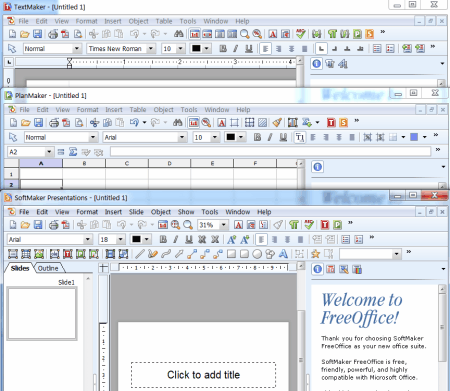Viewport: 450px width, 391px height.
Task: Toggle Bold in TextMaker formatting toolbar
Action: (223, 49)
